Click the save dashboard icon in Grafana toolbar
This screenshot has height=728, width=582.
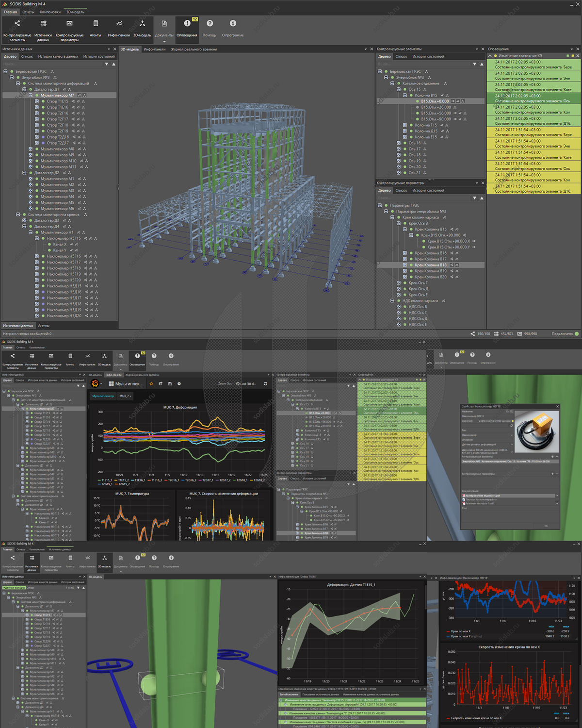coord(170,383)
